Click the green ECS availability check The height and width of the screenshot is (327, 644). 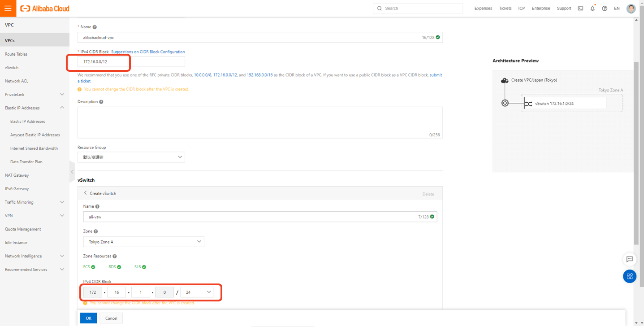click(x=93, y=267)
